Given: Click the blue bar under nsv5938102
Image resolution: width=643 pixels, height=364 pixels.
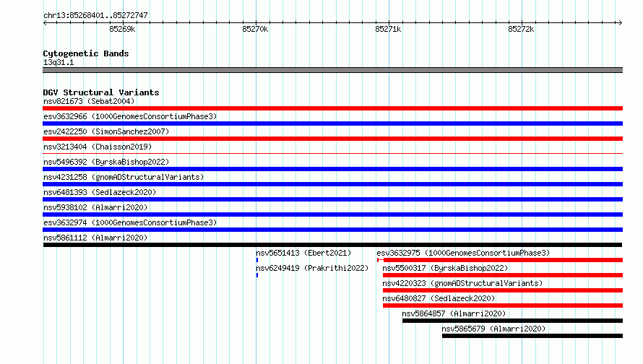Looking at the screenshot, I should tap(332, 214).
